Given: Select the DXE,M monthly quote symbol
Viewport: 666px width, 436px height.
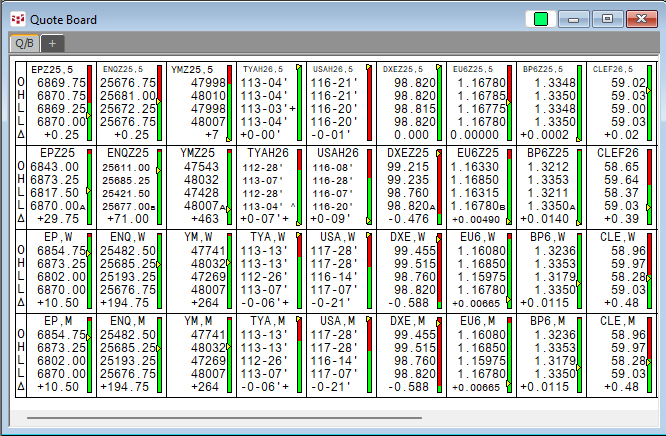Looking at the screenshot, I should 408,320.
